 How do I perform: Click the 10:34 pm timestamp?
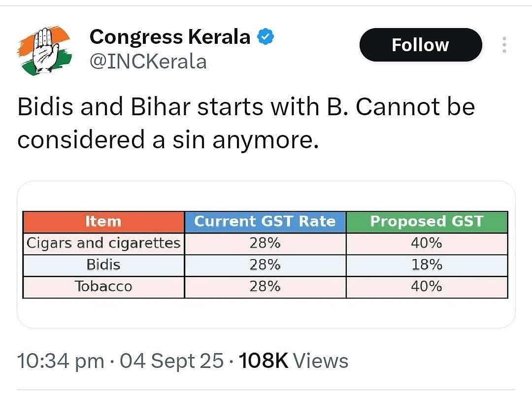(x=61, y=361)
